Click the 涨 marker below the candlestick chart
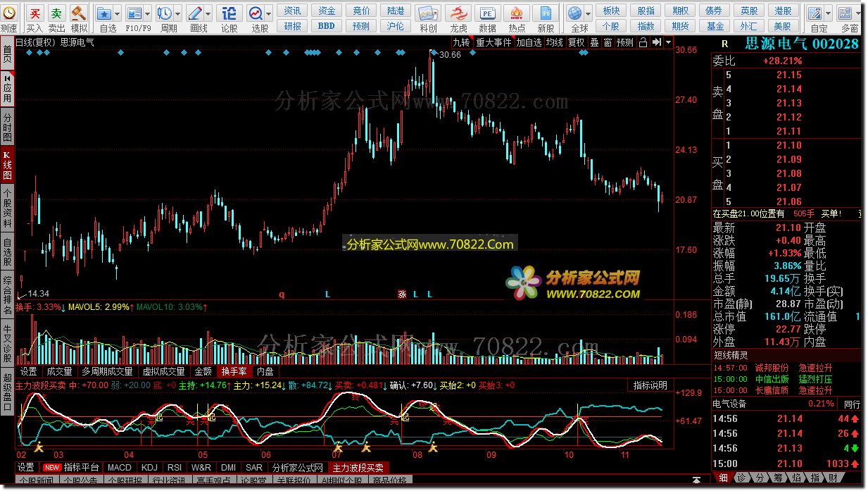Viewport: 868px width, 491px height. pyautogui.click(x=402, y=294)
